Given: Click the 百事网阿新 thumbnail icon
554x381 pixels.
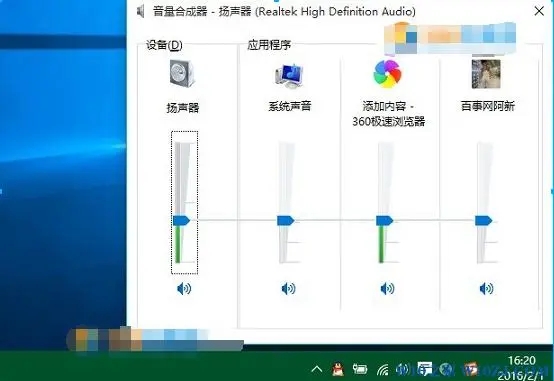Looking at the screenshot, I should click(x=486, y=74).
